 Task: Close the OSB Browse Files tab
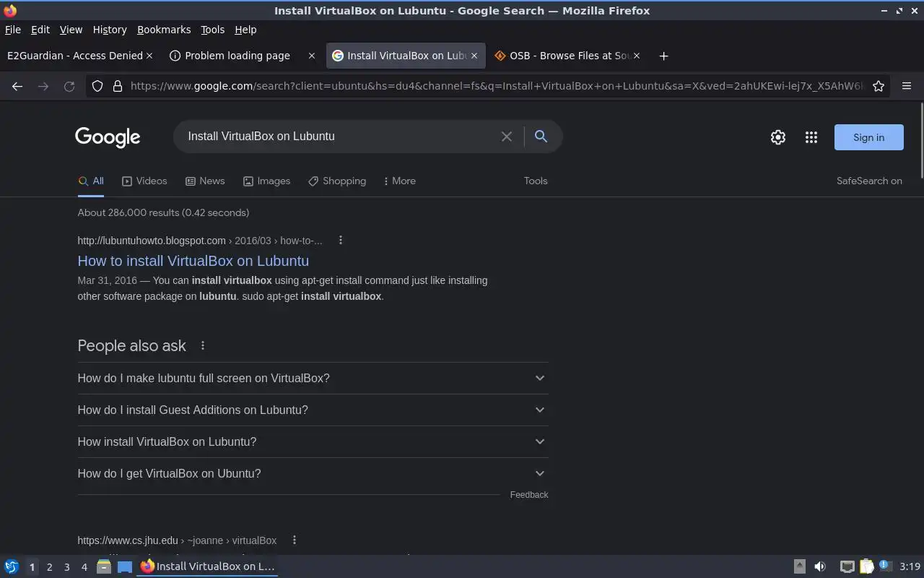pyautogui.click(x=637, y=56)
